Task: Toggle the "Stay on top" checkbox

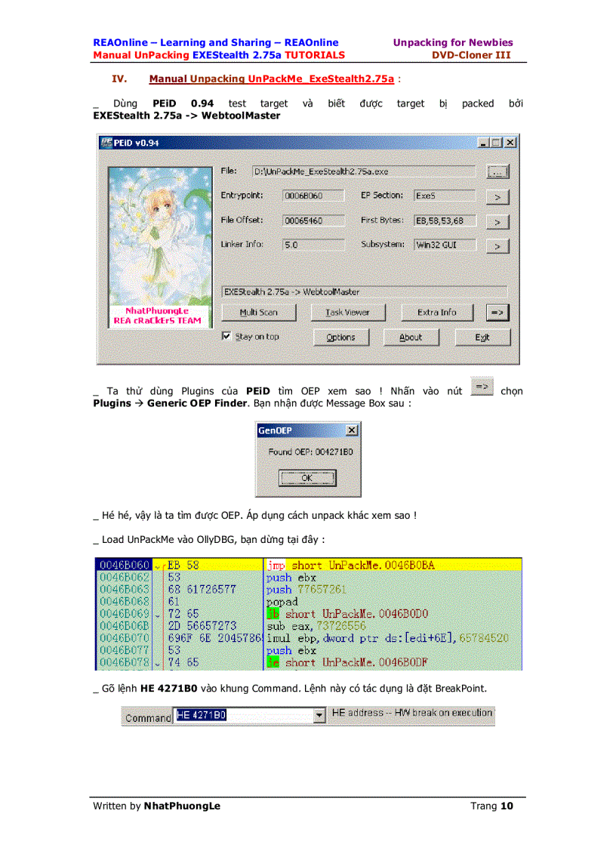Action: pos(226,337)
